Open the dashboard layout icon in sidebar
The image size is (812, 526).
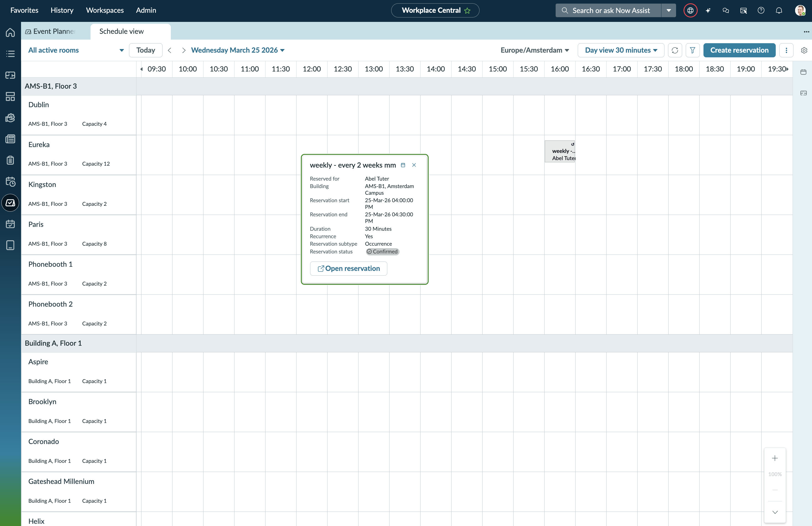tap(10, 97)
